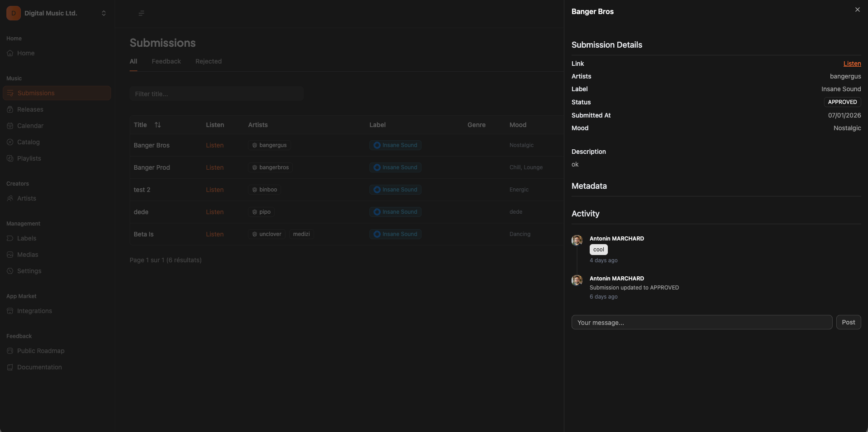The width and height of the screenshot is (868, 432).
Task: Sort table by Title arrows icon
Action: tap(158, 125)
